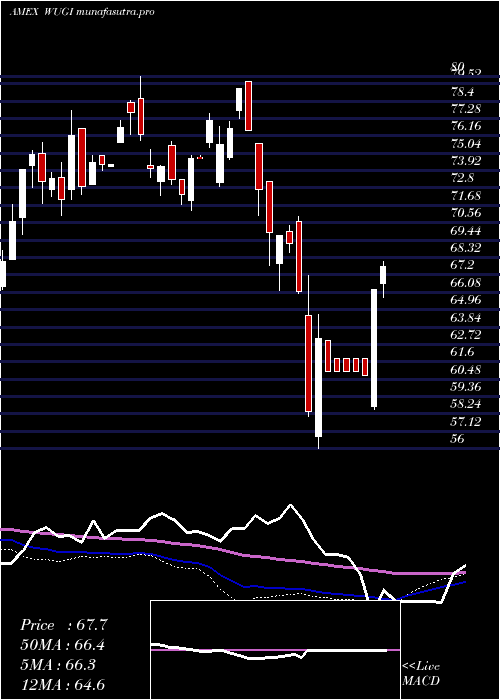Click the 67.2 price axis label
The height and width of the screenshot is (700, 500).
[462, 265]
